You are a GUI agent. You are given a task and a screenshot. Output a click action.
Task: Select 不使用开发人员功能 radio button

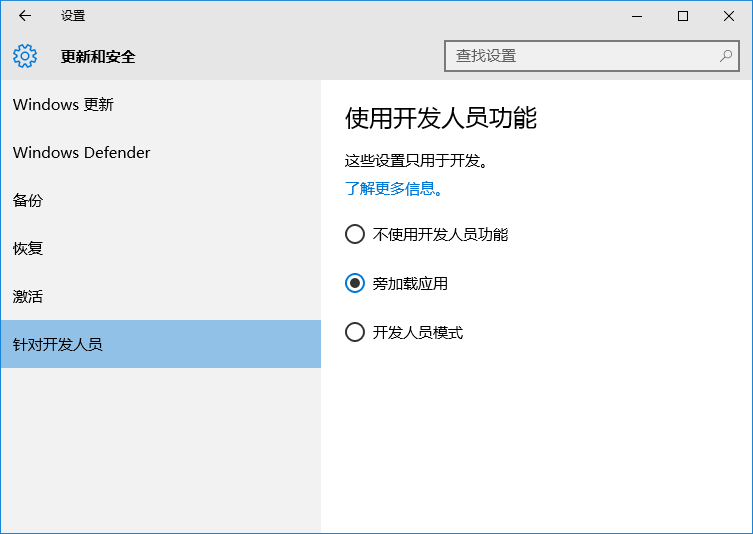[355, 234]
